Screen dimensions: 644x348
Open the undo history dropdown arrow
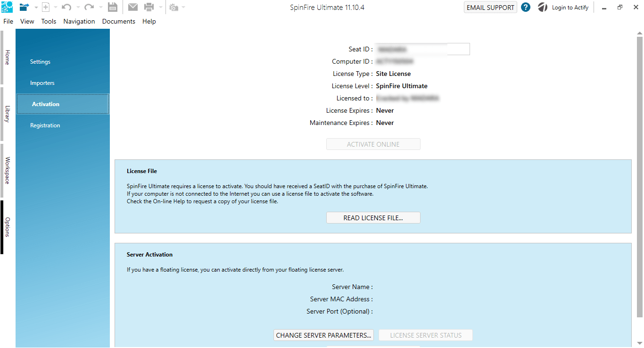pos(78,8)
